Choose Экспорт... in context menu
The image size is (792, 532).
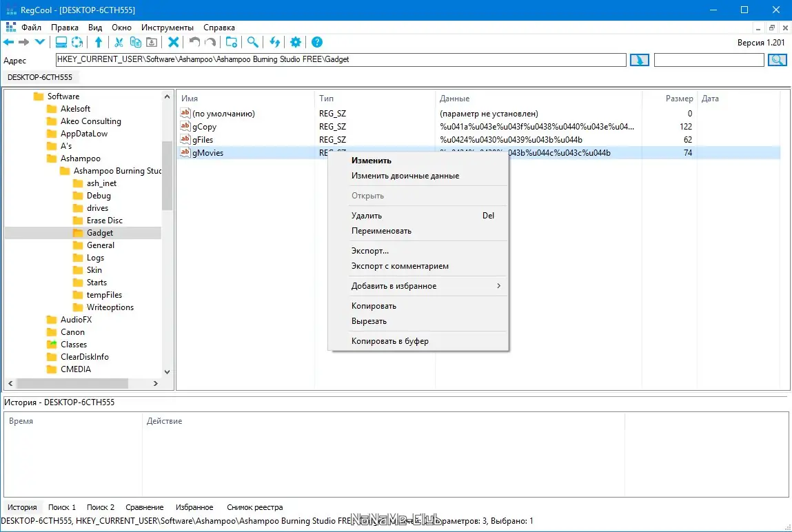418,251
